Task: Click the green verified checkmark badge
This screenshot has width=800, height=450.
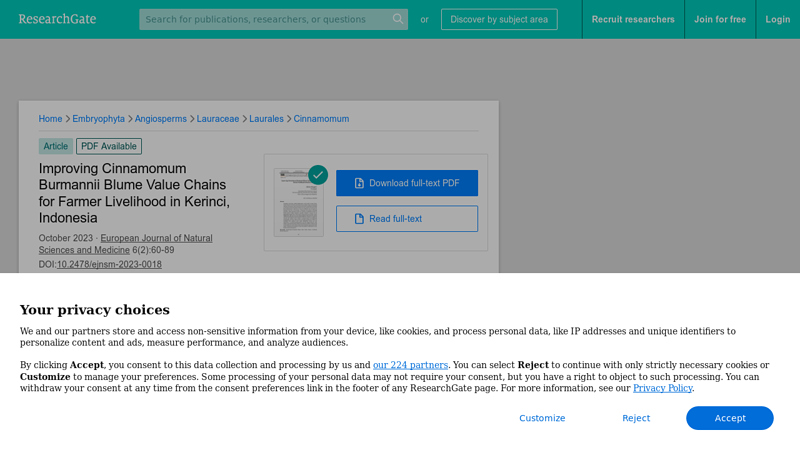Action: (x=318, y=175)
